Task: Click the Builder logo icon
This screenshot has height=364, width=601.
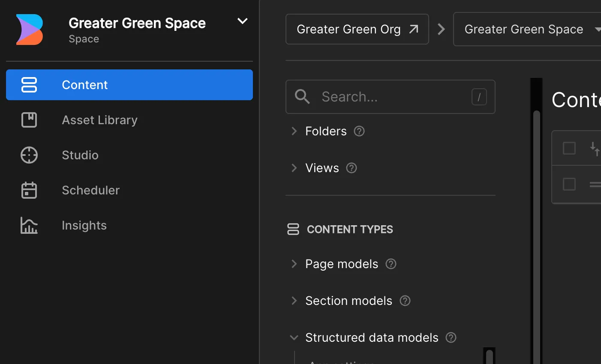Action: point(30,30)
